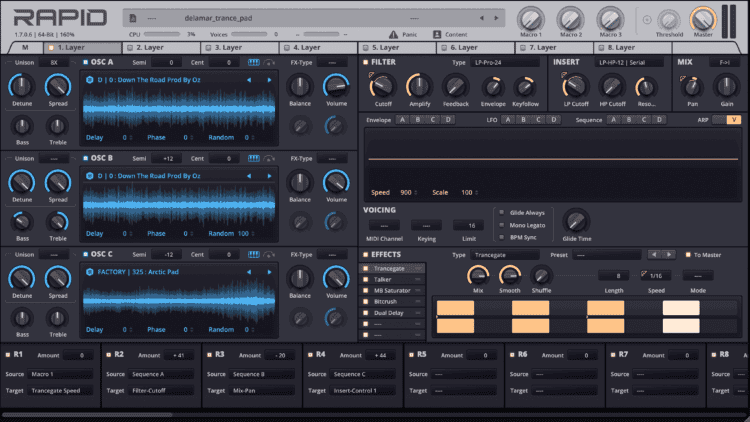Click Envelope D selector
Image resolution: width=750 pixels, height=422 pixels.
click(448, 120)
